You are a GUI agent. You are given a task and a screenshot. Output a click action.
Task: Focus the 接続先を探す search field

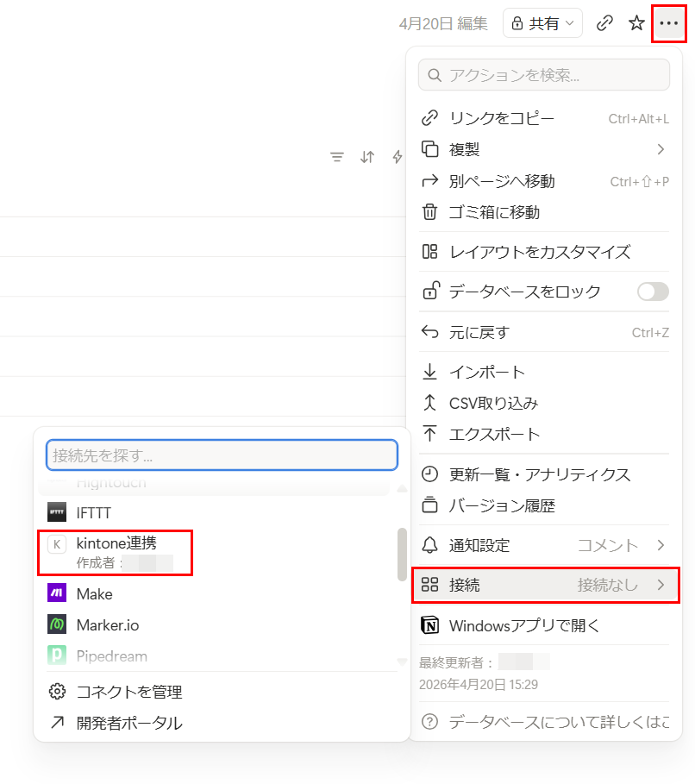pyautogui.click(x=222, y=455)
